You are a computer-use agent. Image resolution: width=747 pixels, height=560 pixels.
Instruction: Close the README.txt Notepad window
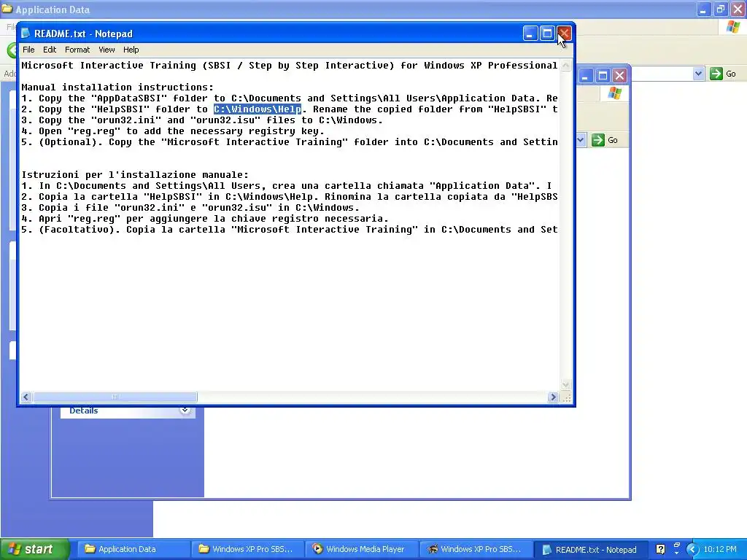(564, 34)
